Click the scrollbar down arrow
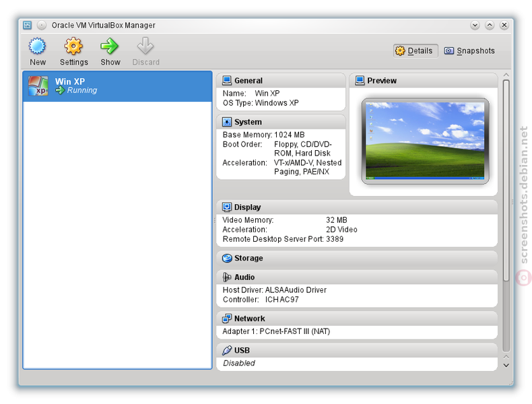Screen dimensions: 532x404 click(506, 366)
